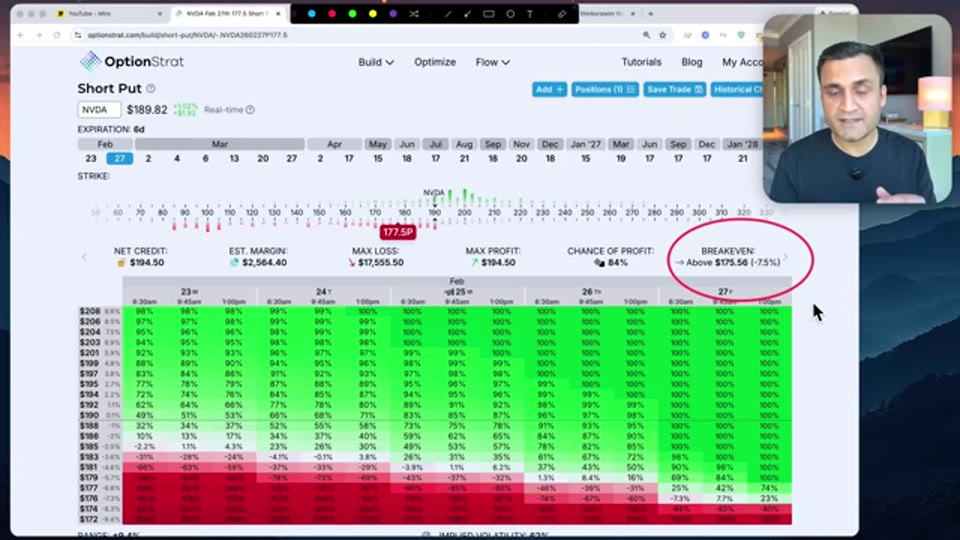
Task: Select the eraser tool in the annotation toolbar
Action: 561,13
